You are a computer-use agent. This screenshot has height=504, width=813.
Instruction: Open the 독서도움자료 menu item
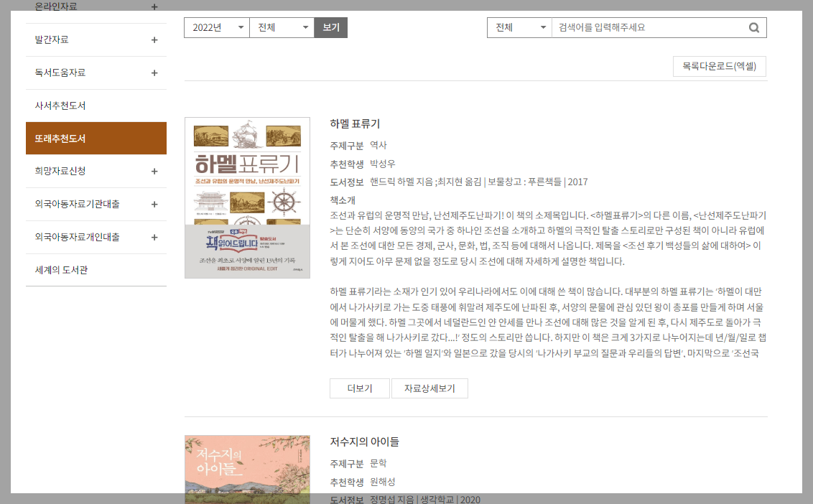click(60, 73)
